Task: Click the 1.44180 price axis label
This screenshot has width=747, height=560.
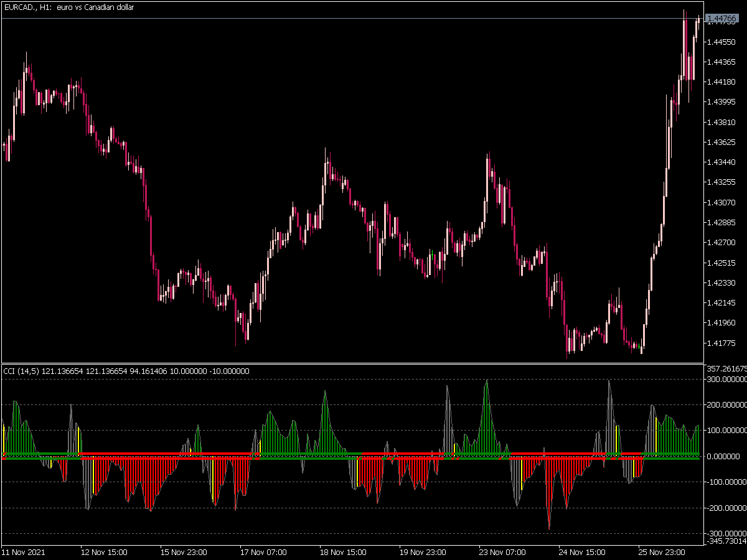Action: (722, 82)
